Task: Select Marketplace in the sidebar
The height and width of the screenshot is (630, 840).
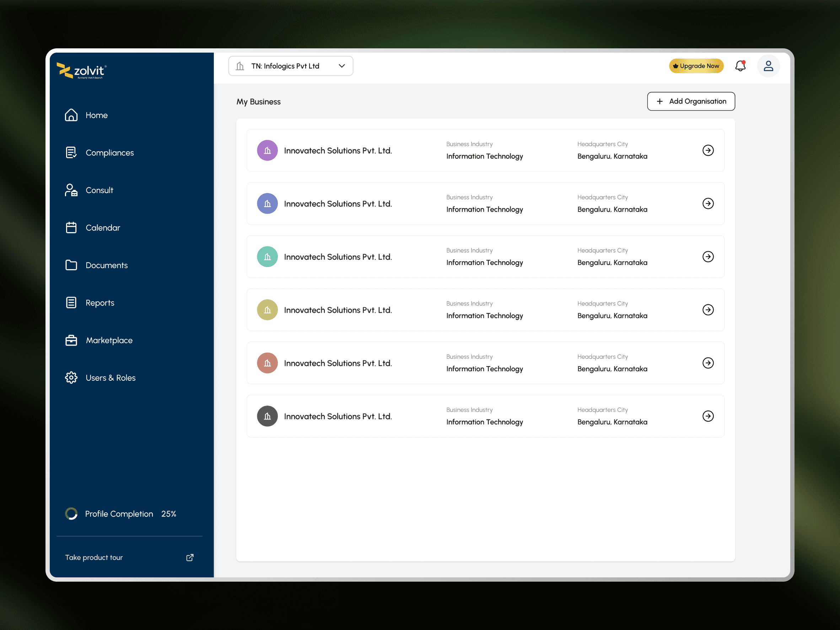Action: [109, 341]
